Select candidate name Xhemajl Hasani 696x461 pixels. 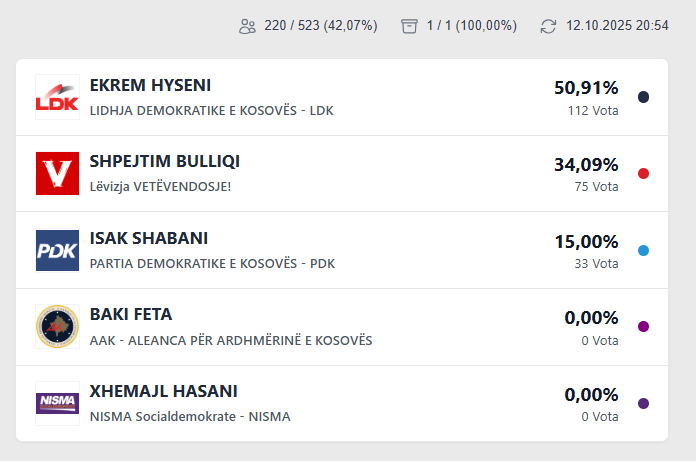click(x=164, y=392)
